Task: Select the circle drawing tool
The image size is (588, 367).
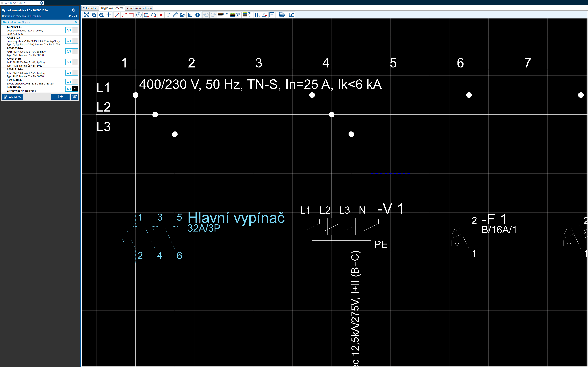Action: click(154, 15)
